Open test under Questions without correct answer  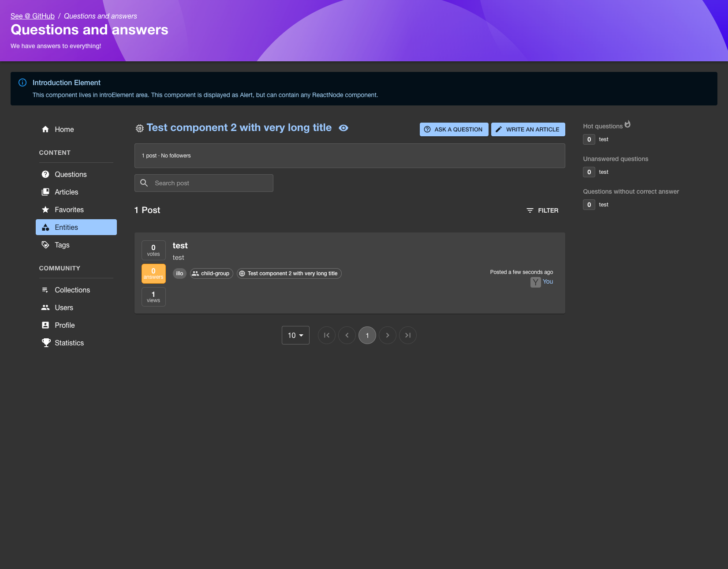[604, 205]
